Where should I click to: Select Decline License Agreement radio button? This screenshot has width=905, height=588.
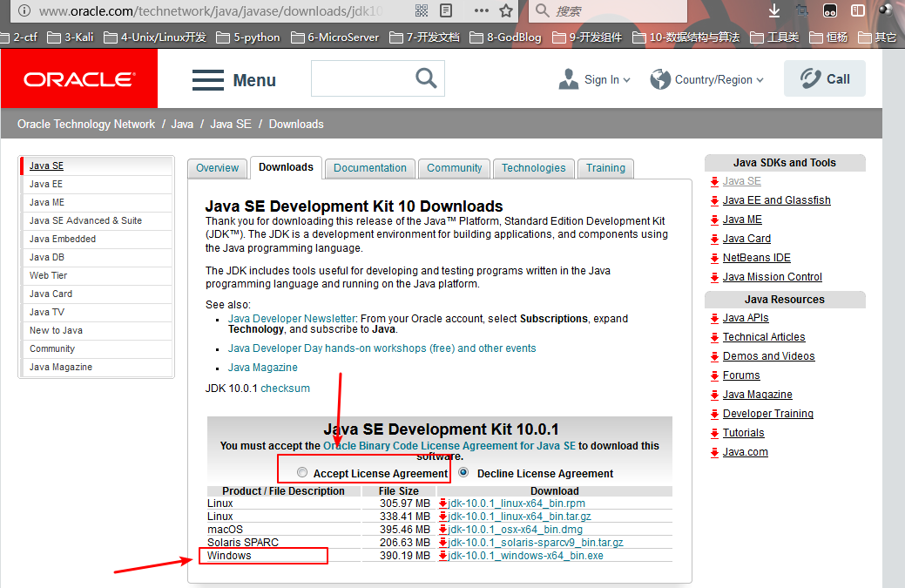point(463,472)
